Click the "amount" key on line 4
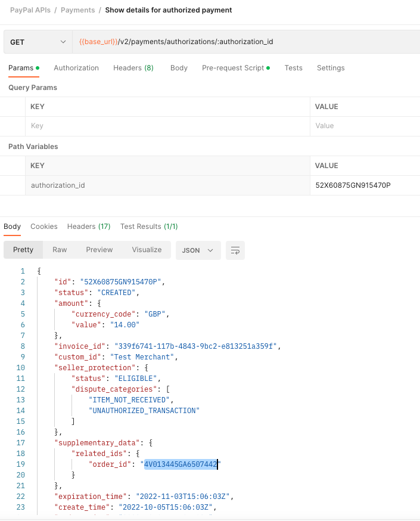The width and height of the screenshot is (420, 521). coord(71,303)
